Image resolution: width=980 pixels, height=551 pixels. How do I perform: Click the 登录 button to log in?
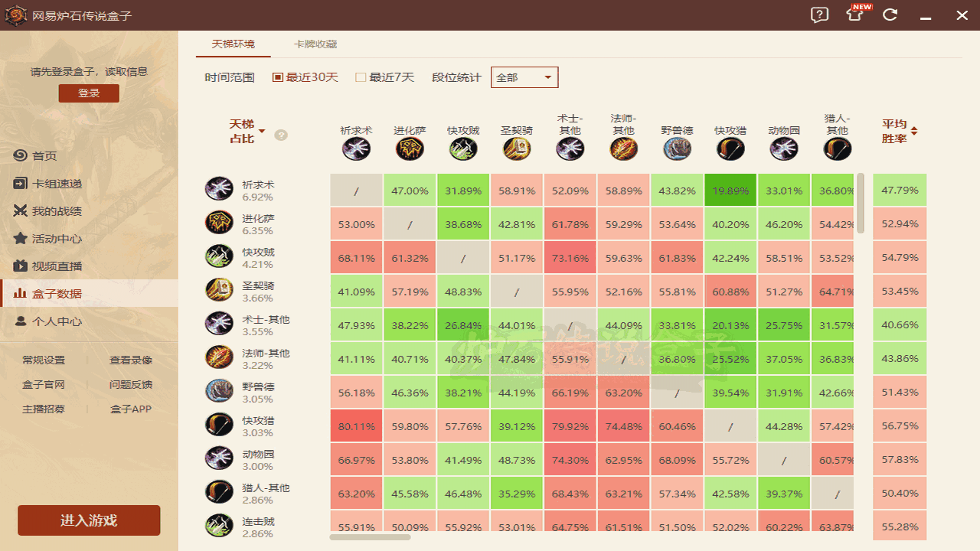click(88, 92)
